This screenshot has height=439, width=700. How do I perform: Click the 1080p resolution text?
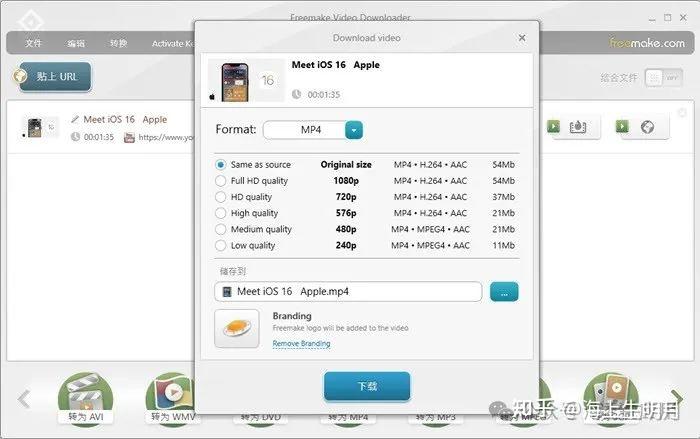pyautogui.click(x=346, y=181)
